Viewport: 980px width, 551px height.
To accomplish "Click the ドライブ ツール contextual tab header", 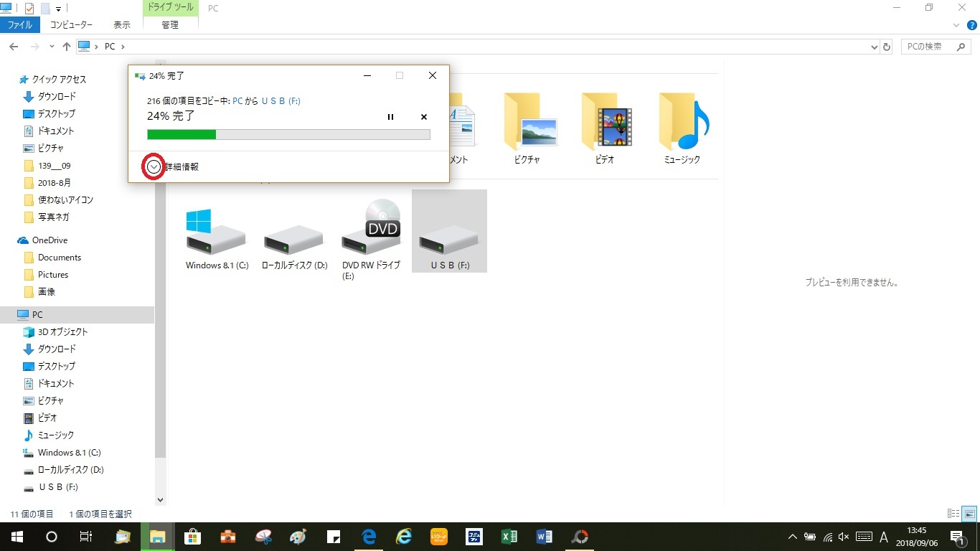I will (x=170, y=8).
